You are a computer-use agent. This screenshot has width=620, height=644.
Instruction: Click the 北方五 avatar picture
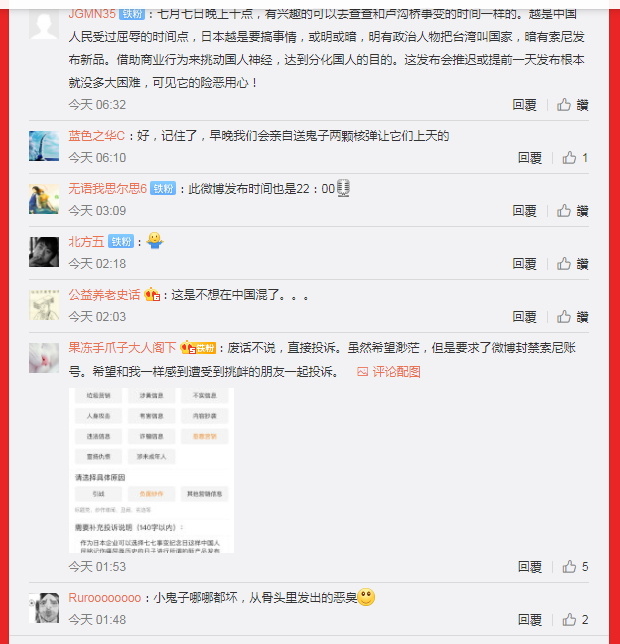coord(44,252)
